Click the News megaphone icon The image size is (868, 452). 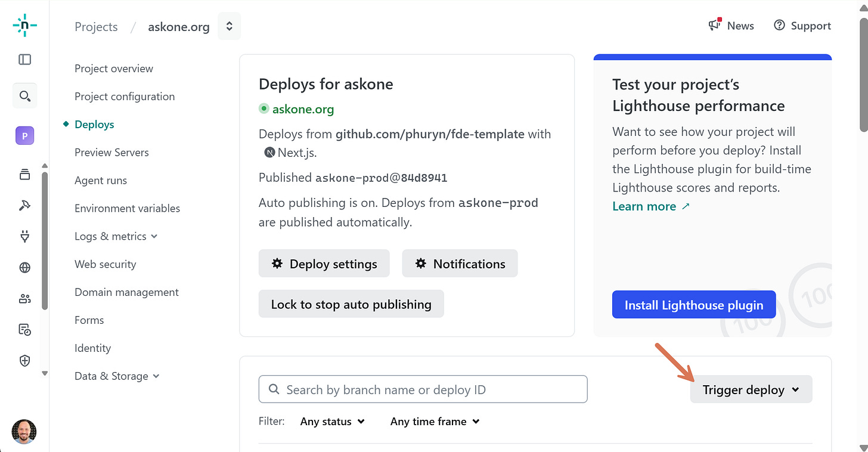point(715,24)
